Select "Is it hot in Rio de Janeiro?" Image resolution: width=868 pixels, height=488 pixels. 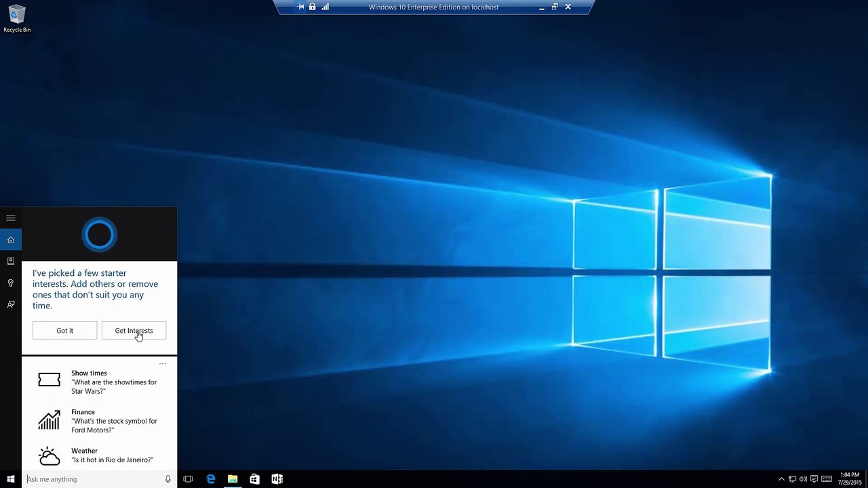coord(113,460)
